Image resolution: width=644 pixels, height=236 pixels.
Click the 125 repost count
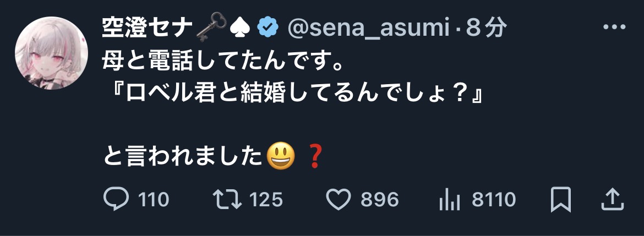(266, 200)
